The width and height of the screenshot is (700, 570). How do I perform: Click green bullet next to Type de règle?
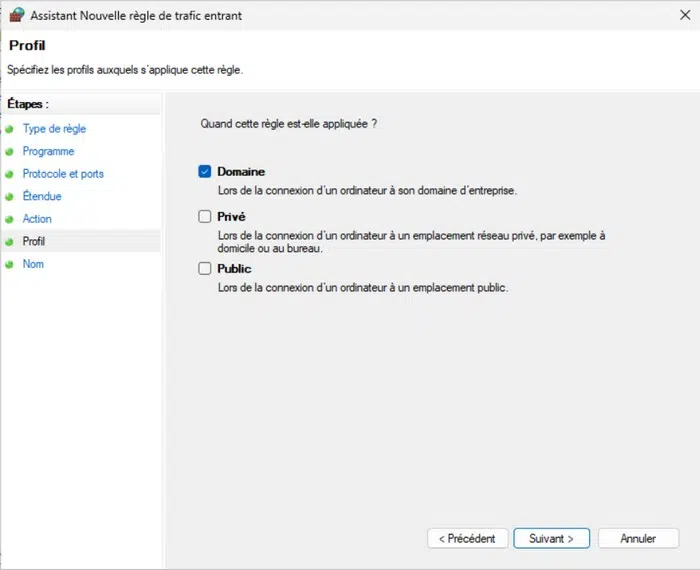point(10,129)
